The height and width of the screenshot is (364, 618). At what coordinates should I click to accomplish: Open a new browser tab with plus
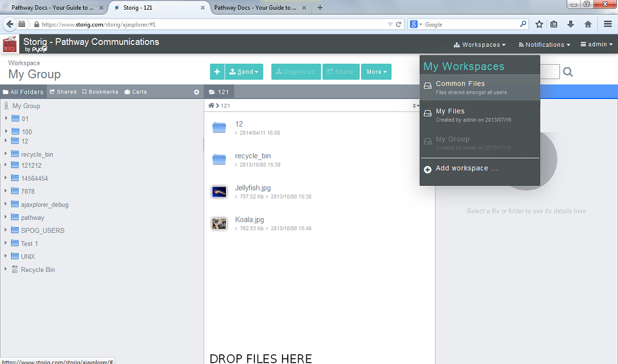pos(320,8)
